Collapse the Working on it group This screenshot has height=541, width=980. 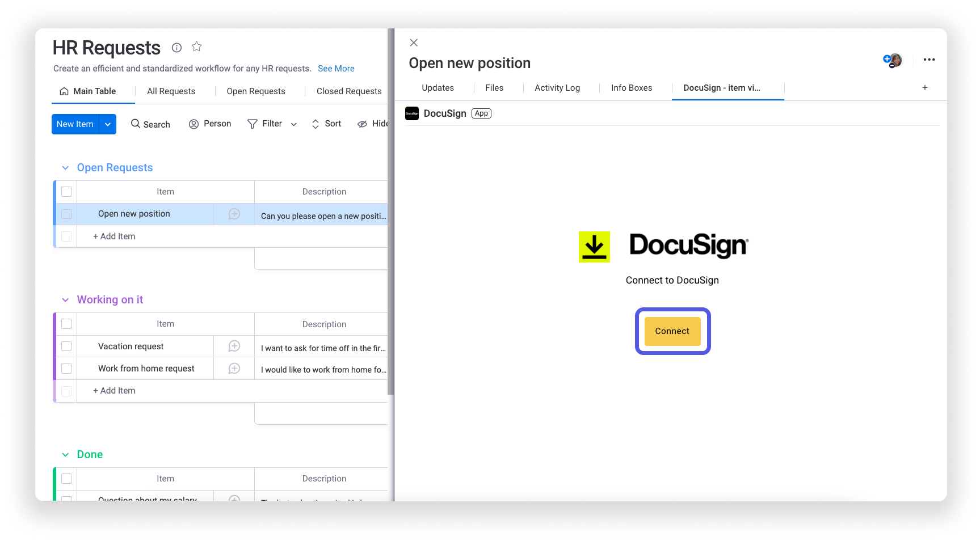[x=65, y=299]
